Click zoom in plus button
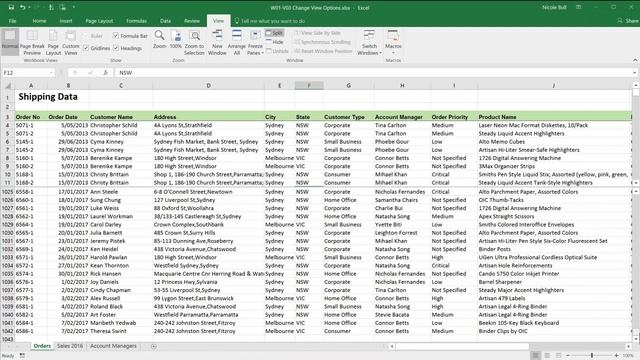640x360 pixels. pyautogui.click(x=616, y=356)
